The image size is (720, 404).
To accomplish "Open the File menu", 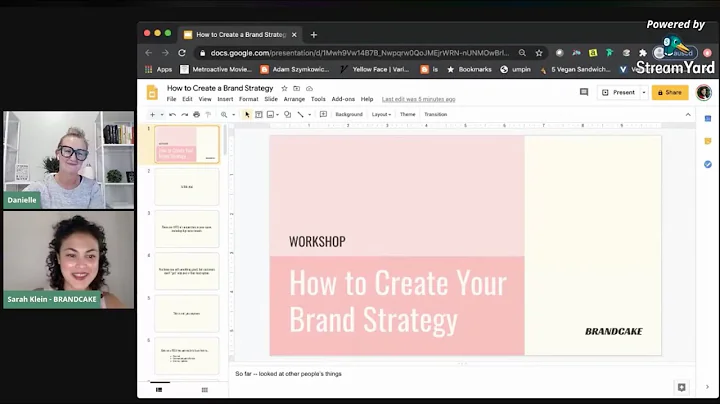I will 171,99.
